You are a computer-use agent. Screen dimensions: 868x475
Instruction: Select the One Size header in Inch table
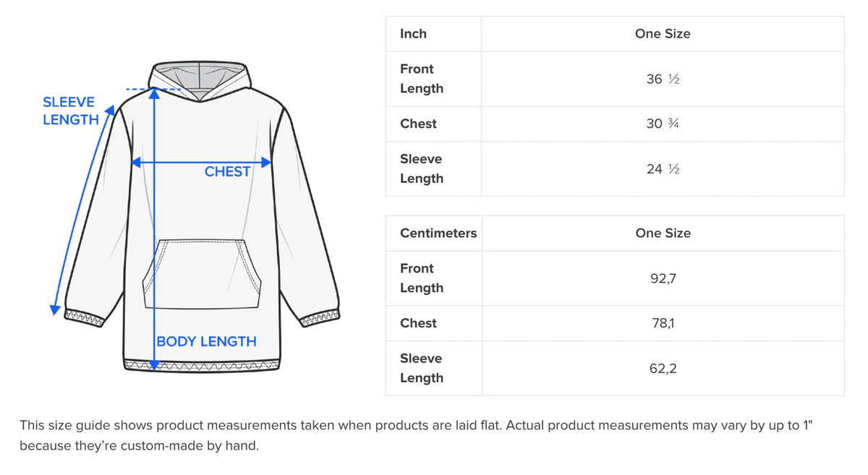[x=662, y=34]
